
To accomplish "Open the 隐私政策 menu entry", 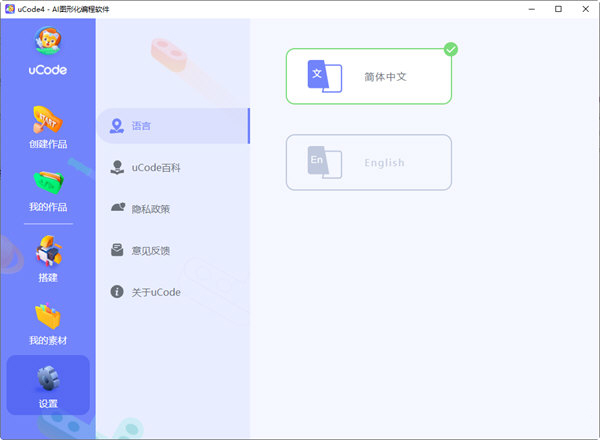I will tap(173, 209).
